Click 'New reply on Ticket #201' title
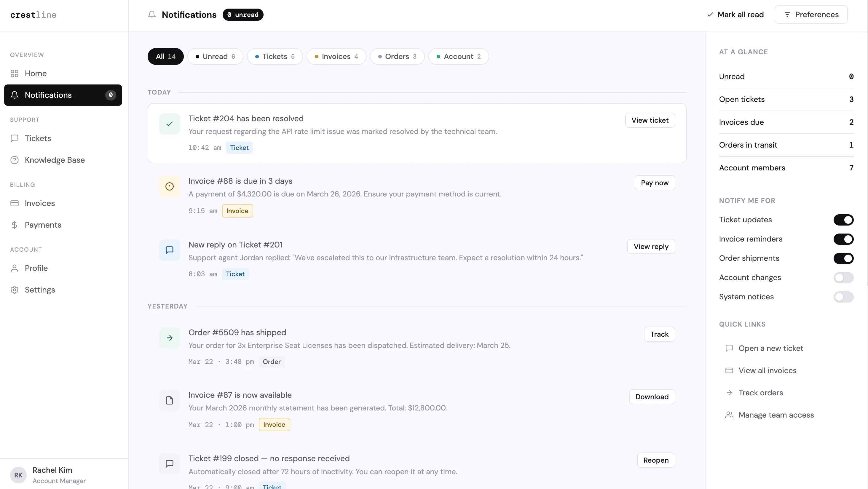The image size is (868, 489). (x=235, y=245)
